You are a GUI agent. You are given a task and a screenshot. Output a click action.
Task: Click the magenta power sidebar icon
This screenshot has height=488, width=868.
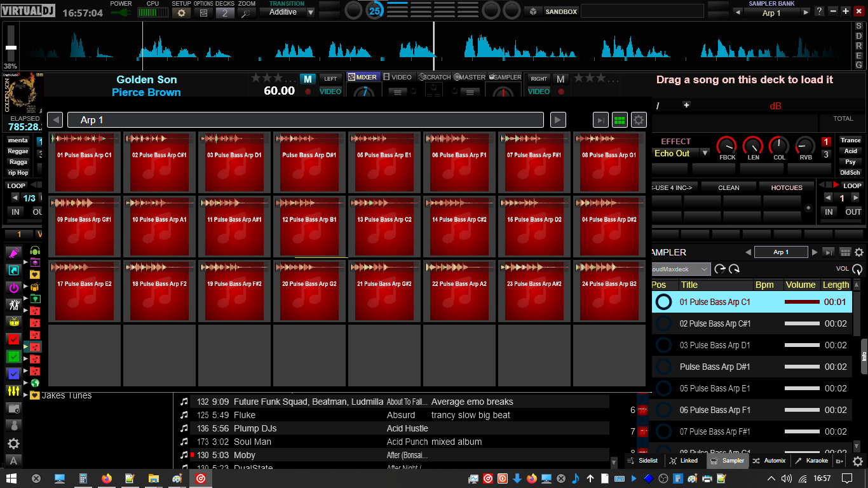click(13, 287)
